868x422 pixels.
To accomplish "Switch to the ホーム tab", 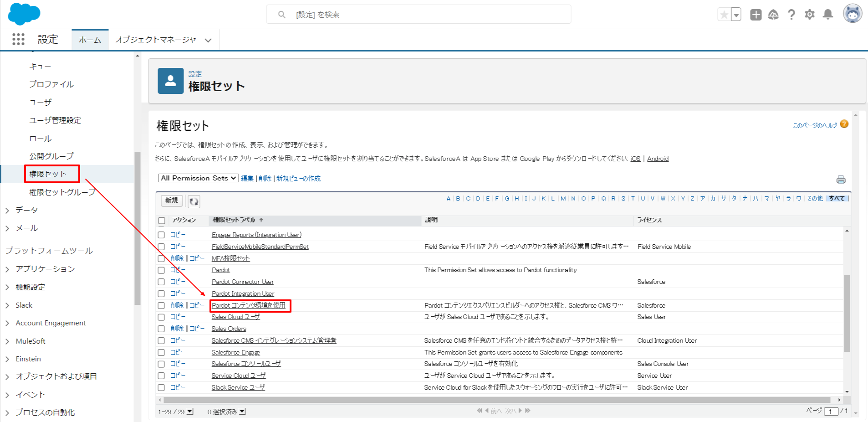I will click(90, 40).
